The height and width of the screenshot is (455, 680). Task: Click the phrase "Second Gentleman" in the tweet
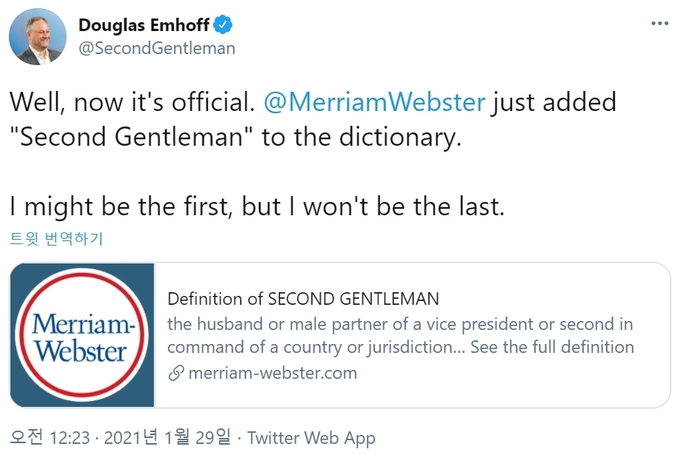coord(131,137)
